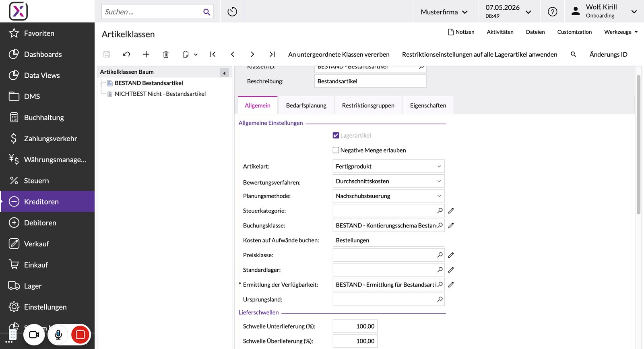This screenshot has width=644, height=349.
Task: Open the Eigenschaften tab
Action: [428, 105]
